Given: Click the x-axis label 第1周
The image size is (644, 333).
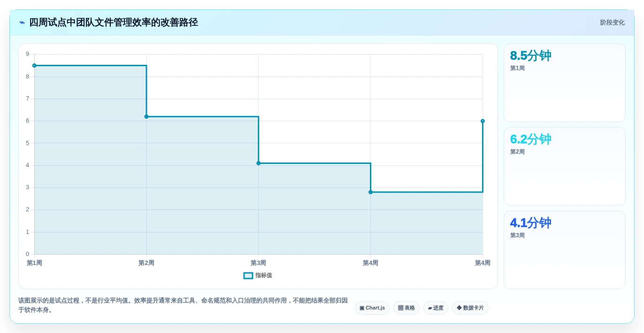Looking at the screenshot, I should [34, 263].
